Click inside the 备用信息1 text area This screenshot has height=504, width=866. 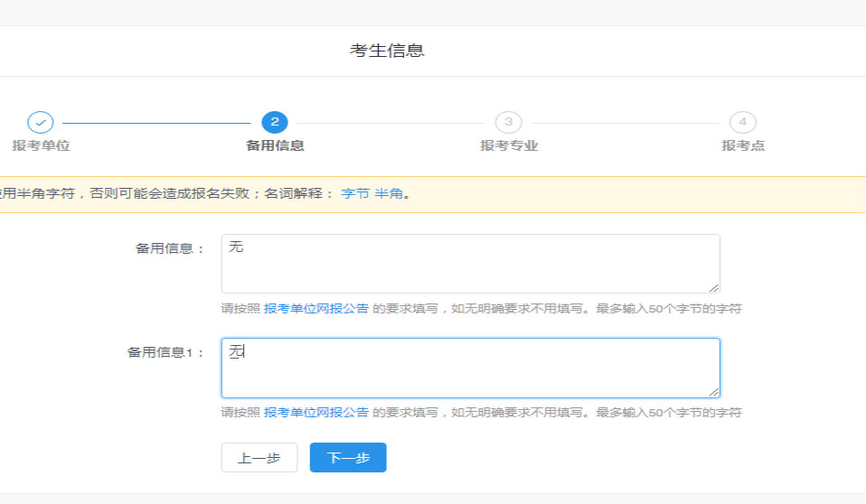470,368
